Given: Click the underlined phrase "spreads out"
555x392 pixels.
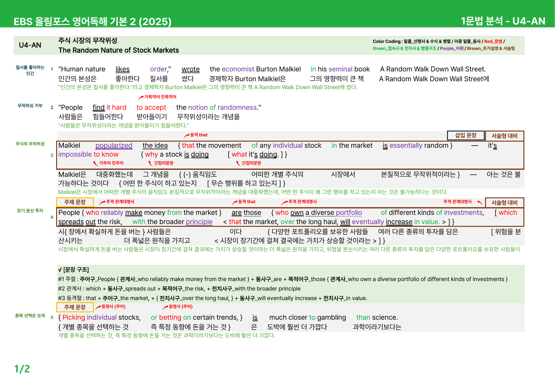Looking at the screenshot, I should point(77,222).
